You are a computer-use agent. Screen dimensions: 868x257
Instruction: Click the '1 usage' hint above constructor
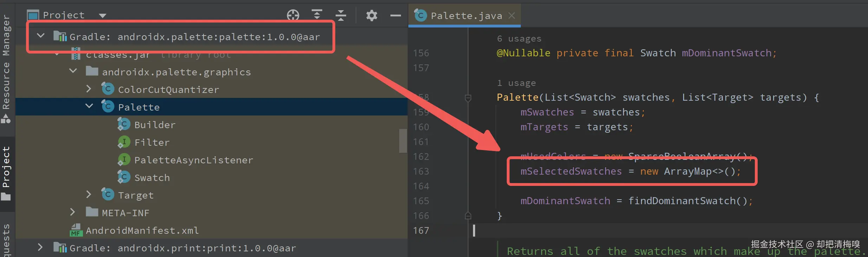[516, 83]
